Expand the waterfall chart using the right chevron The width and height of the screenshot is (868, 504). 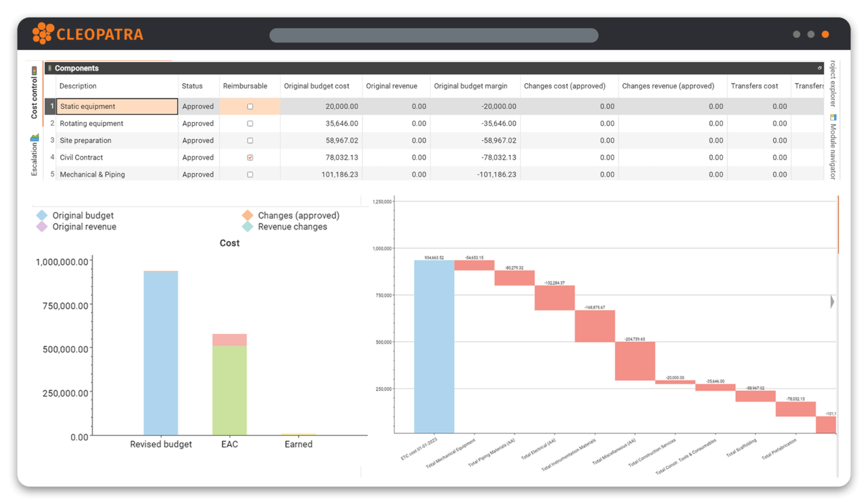tap(831, 301)
